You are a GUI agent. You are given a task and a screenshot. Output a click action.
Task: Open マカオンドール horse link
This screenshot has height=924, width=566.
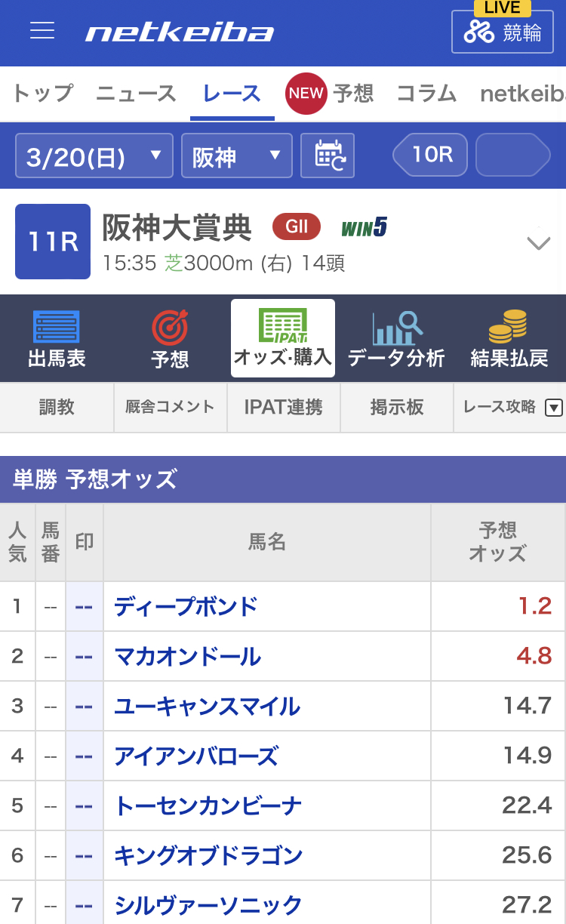pyautogui.click(x=187, y=656)
